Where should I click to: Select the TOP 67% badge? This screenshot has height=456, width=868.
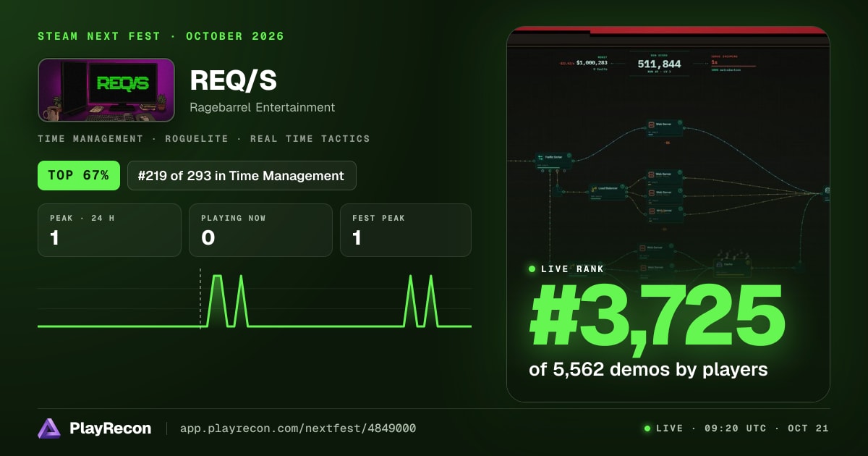point(79,175)
